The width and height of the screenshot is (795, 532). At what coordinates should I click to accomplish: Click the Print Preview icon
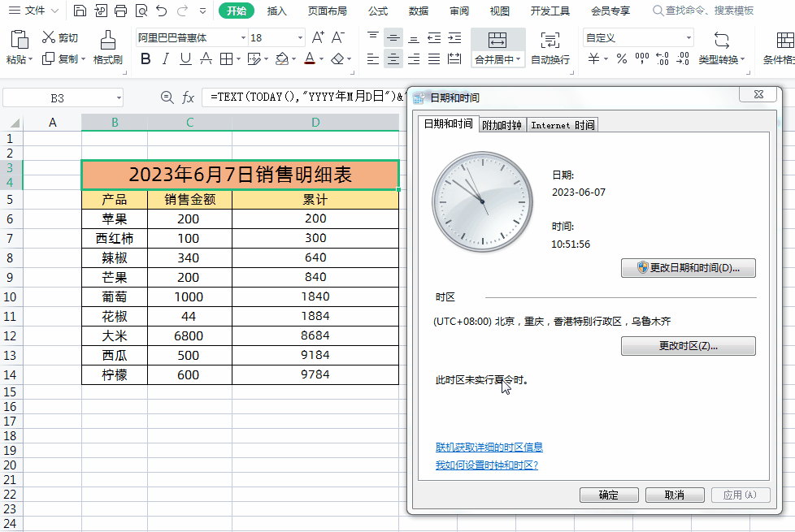[x=141, y=11]
